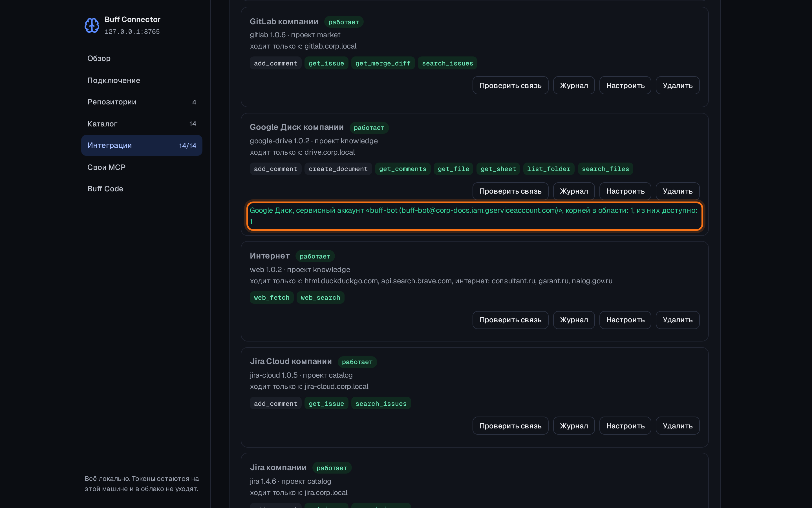812x508 pixels.
Task: Click работает badge next to Jira компании
Action: tap(332, 468)
